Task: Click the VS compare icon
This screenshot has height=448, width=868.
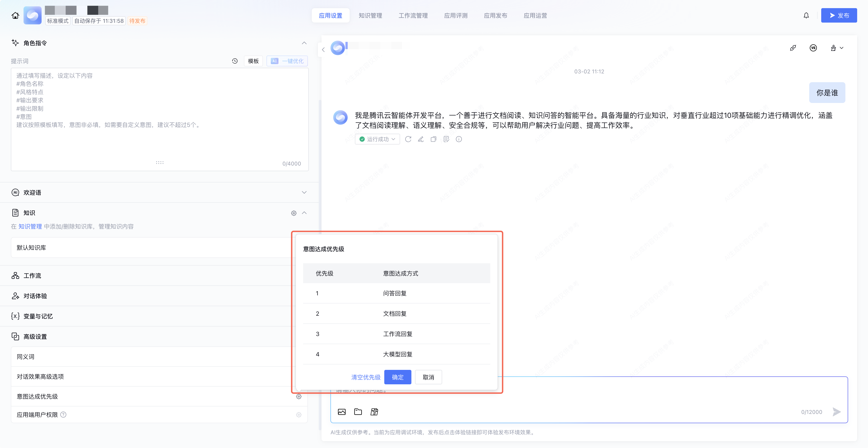Action: (813, 48)
